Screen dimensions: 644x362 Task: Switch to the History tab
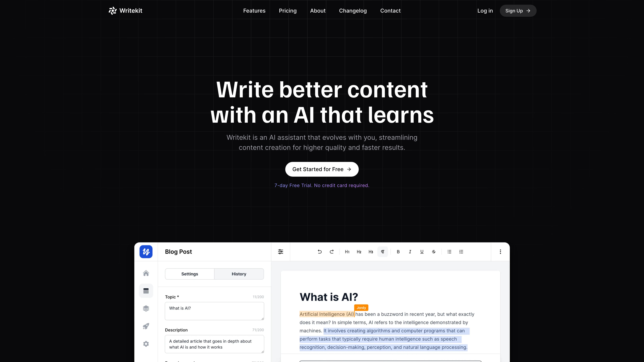[239, 274]
